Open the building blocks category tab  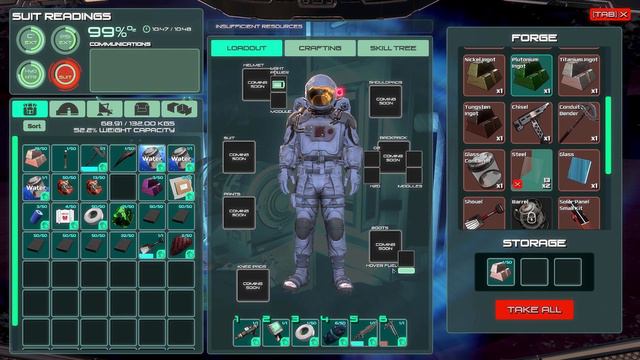click(179, 109)
